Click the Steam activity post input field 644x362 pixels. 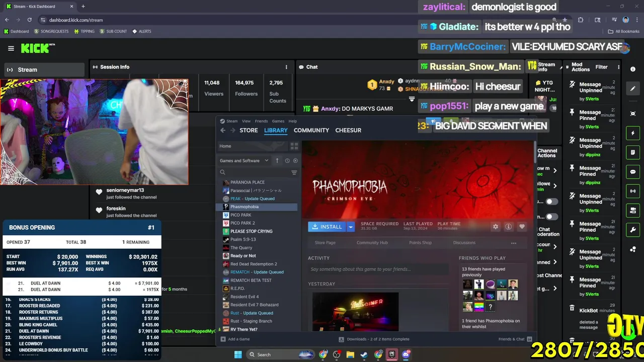tap(378, 269)
